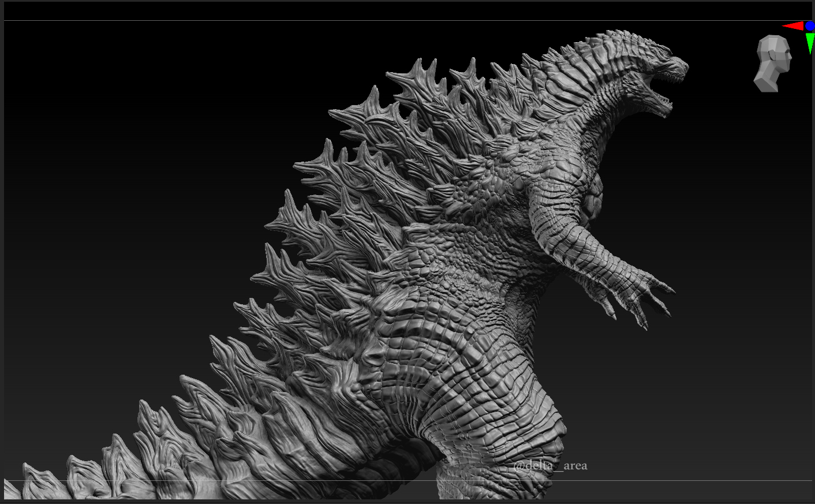Click the green Y-axis cone

[810, 43]
